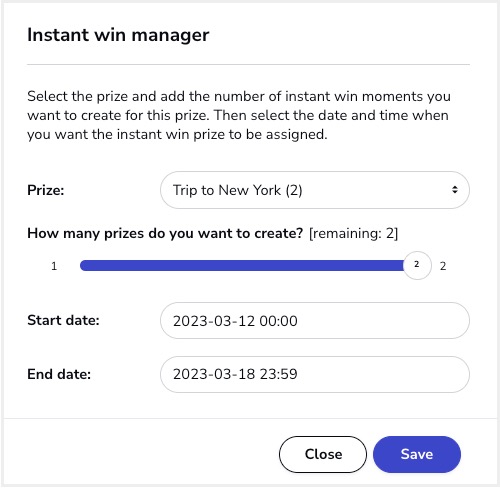The height and width of the screenshot is (488, 500).
Task: Focus the End date input field
Action: coord(315,374)
